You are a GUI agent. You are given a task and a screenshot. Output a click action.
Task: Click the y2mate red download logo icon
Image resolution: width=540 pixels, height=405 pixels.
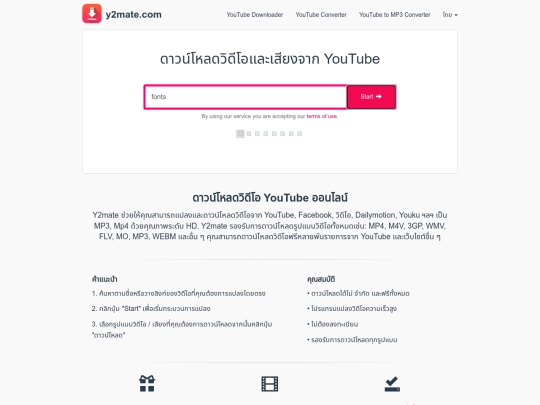pyautogui.click(x=92, y=13)
